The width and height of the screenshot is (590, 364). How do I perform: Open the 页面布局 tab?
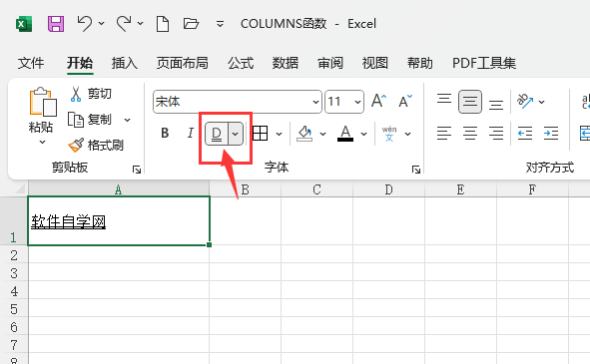[x=183, y=63]
